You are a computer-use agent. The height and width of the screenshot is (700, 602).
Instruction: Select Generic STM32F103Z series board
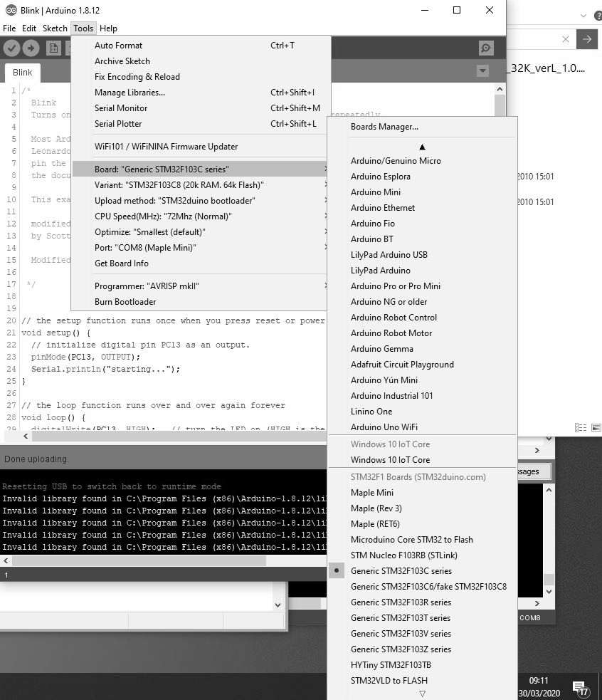pos(422,649)
